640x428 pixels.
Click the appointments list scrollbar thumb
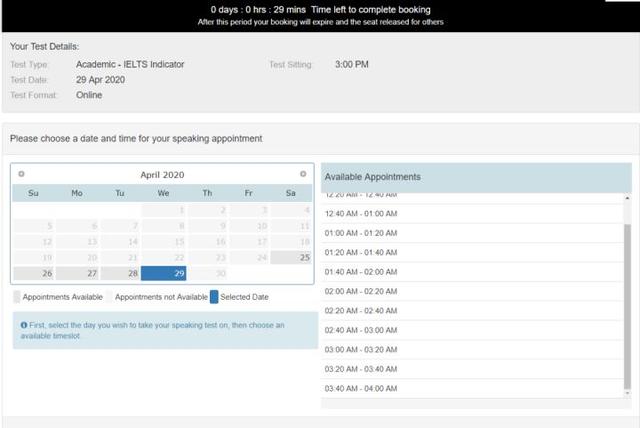627,307
